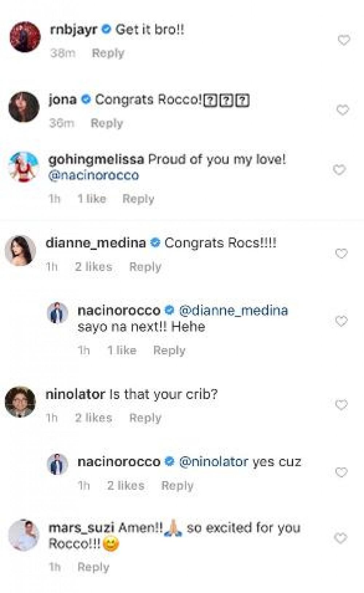364x593 pixels.
Task: Reply to jona's Congrats Rocco comment
Action: coord(107,123)
